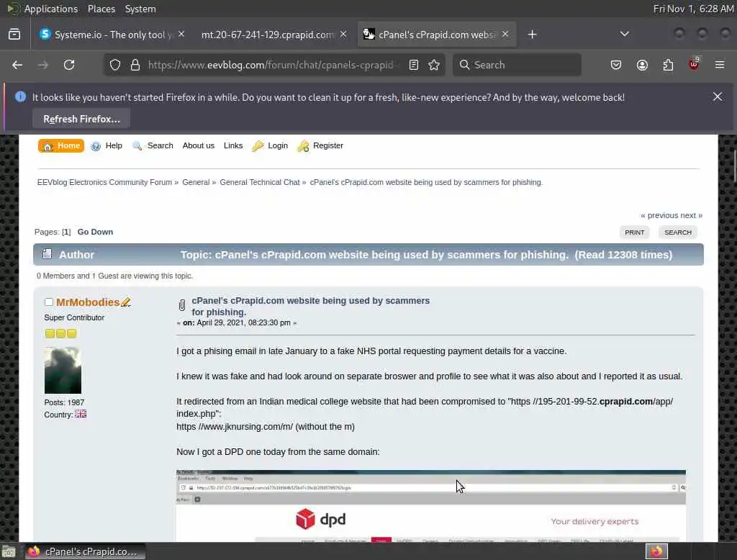Dismiss the Refresh Firefox notification bar

(x=718, y=97)
